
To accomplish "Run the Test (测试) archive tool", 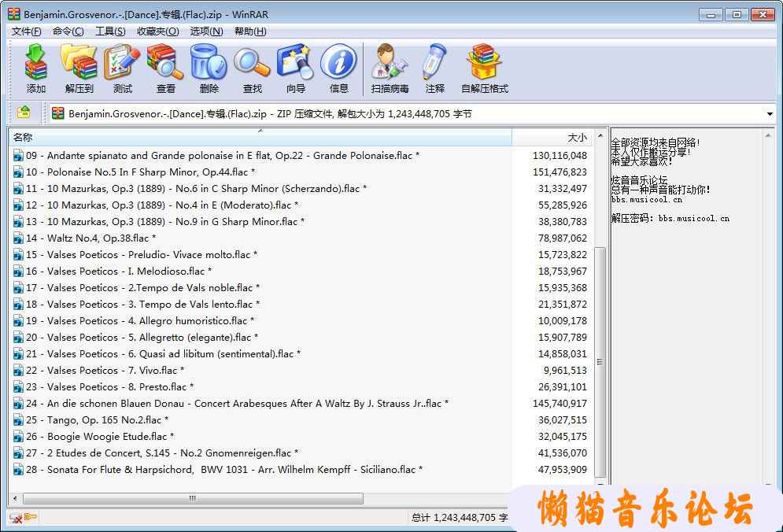I will [x=123, y=68].
